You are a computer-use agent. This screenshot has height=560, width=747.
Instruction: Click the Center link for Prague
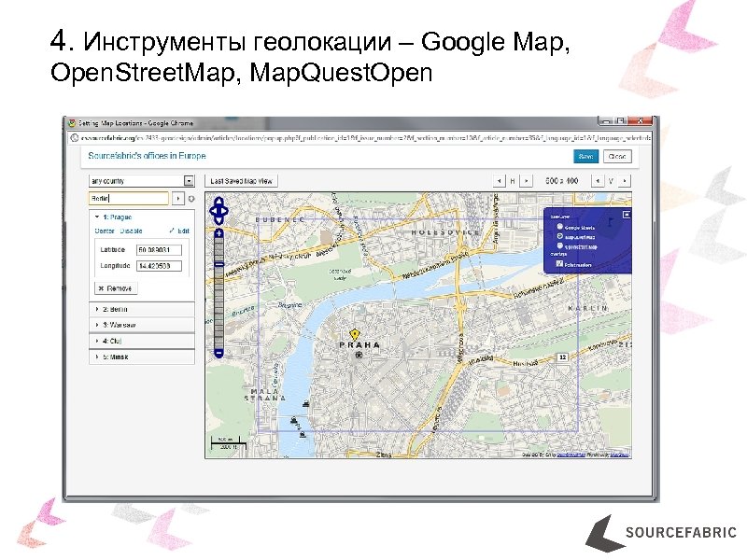[x=105, y=231]
